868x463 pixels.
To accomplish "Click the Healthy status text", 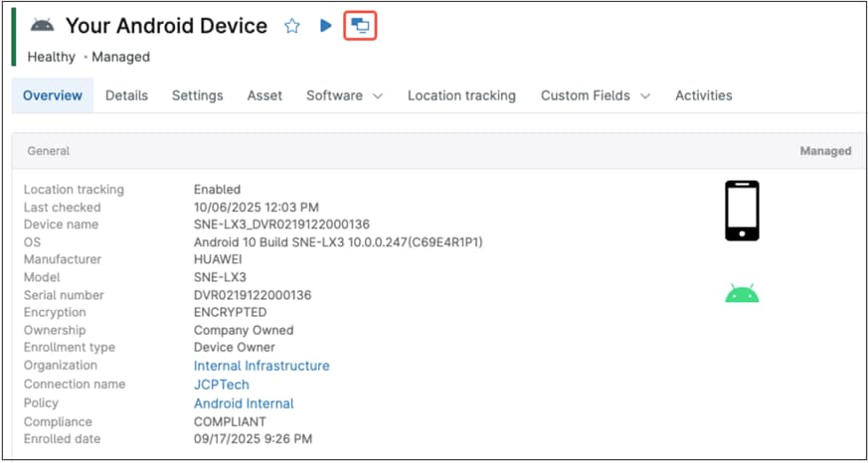I will coord(52,57).
